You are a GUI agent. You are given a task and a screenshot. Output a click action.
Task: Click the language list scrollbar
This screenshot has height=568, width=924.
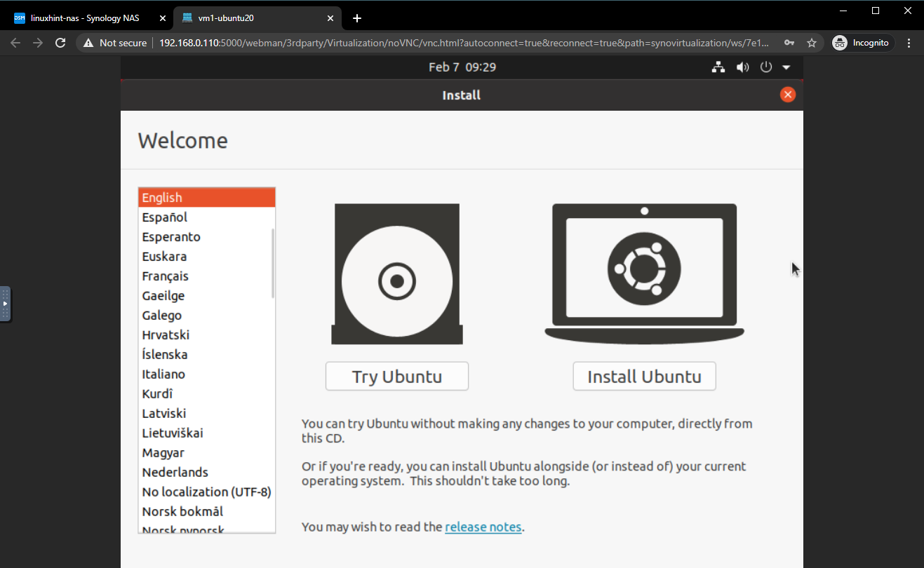pos(272,263)
